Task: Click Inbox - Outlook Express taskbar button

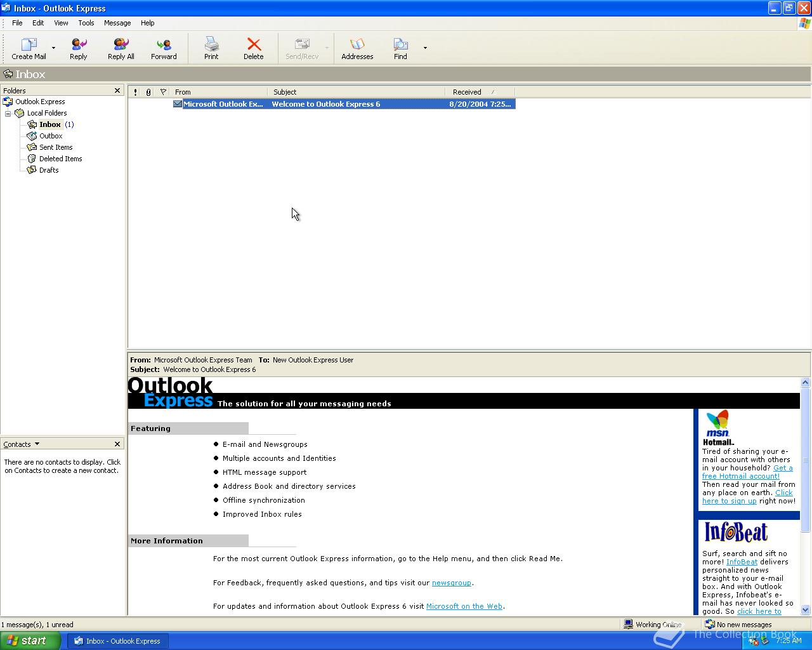Action: click(x=118, y=641)
